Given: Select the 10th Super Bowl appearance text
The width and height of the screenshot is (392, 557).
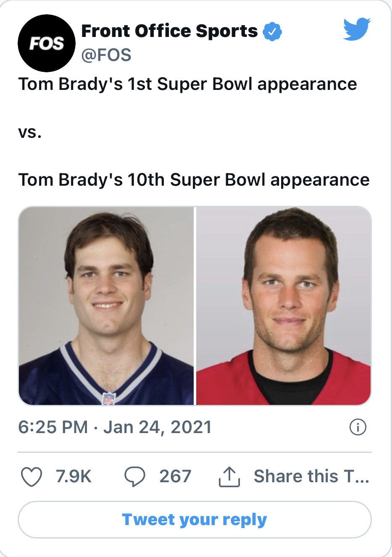Looking at the screenshot, I should (x=248, y=180).
